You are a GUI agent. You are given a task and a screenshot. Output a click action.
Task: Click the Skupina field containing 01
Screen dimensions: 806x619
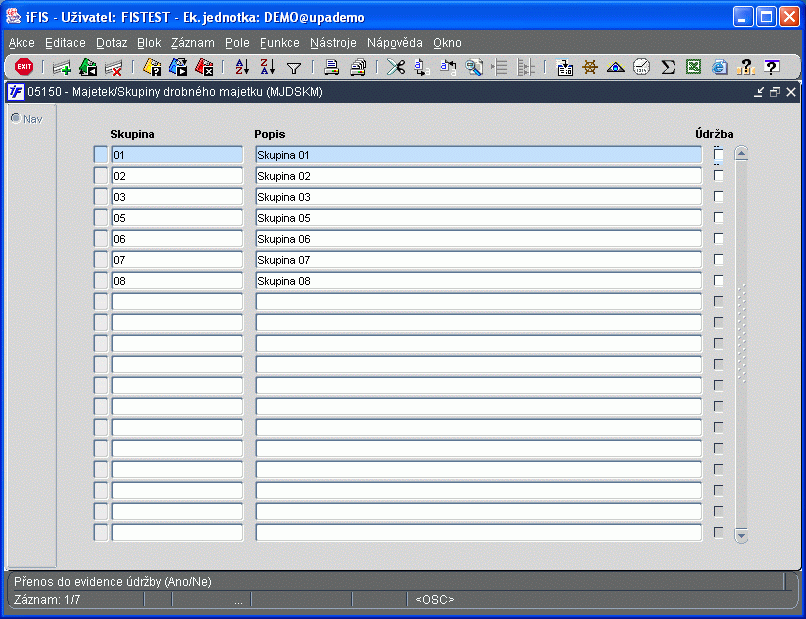pos(177,155)
